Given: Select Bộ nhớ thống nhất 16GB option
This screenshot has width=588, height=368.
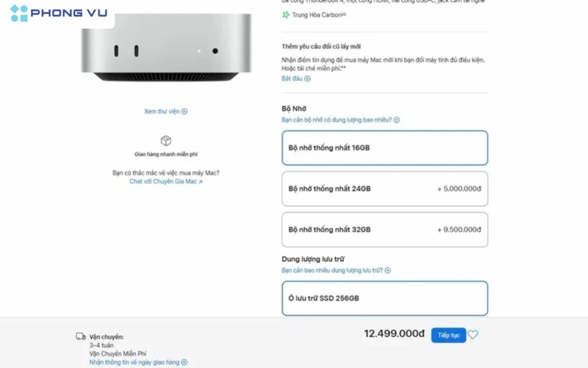Looking at the screenshot, I should pos(385,148).
